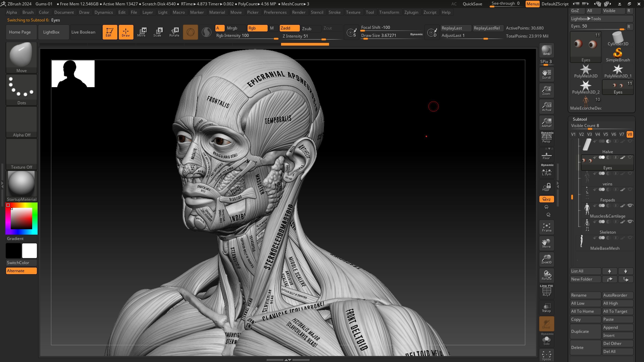
Task: Collapse the Subtool palette header
Action: click(x=580, y=119)
